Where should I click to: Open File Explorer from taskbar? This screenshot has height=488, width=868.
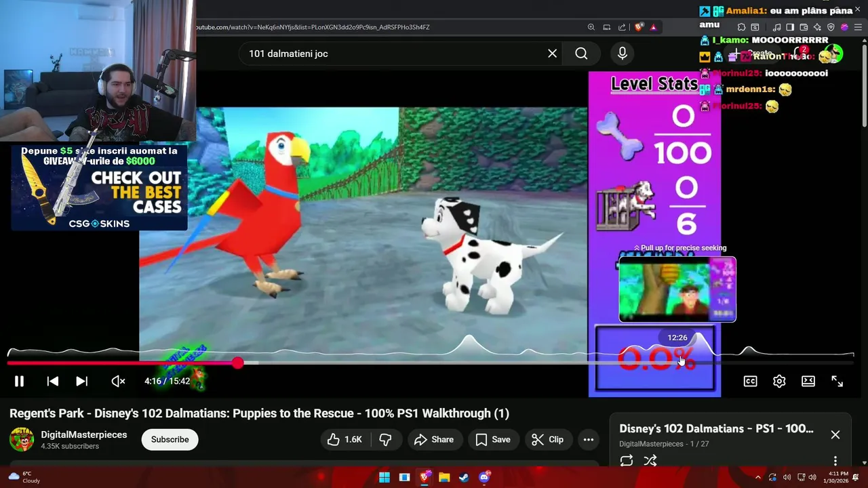(x=444, y=477)
